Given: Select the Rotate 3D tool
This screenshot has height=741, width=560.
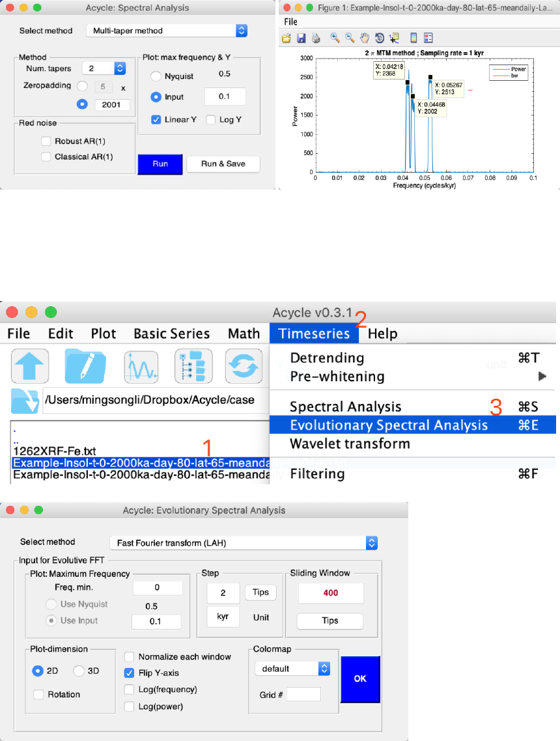Looking at the screenshot, I should (379, 38).
